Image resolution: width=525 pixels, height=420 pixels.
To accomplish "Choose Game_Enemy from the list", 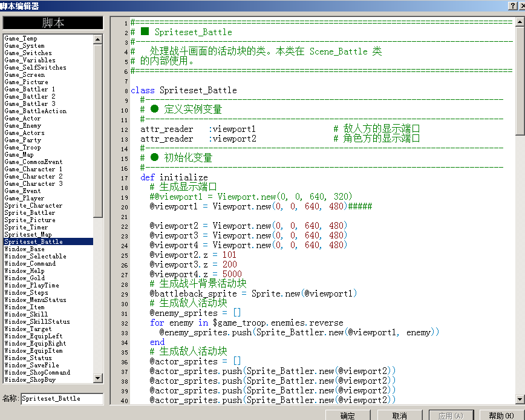I will click(x=48, y=126).
